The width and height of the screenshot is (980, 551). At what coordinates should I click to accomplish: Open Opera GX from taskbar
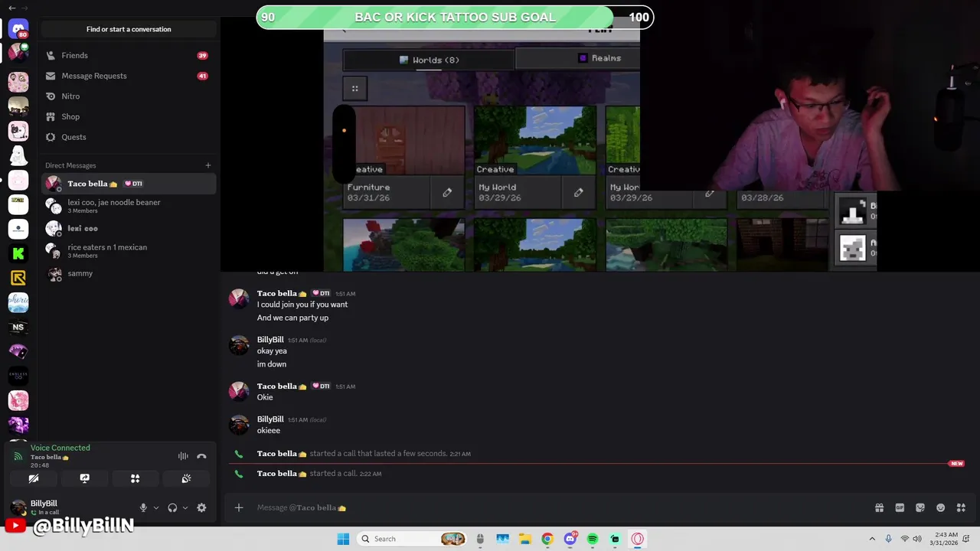(638, 539)
